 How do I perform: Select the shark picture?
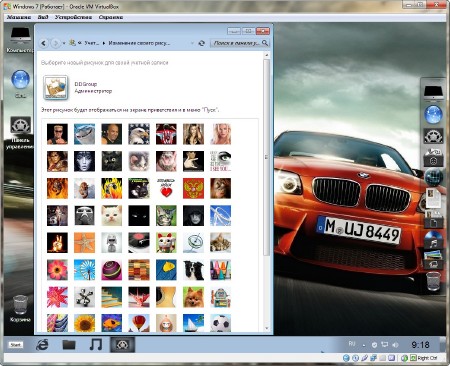coord(84,134)
